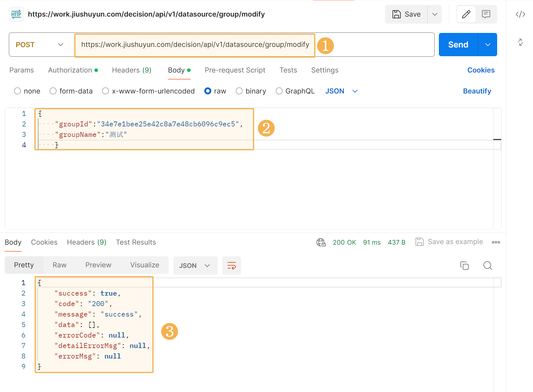Open the response more options ellipsis
The image size is (533, 392).
coord(496,242)
